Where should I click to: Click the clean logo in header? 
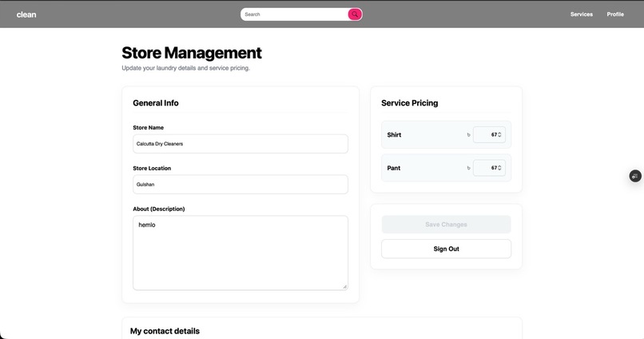coord(26,14)
